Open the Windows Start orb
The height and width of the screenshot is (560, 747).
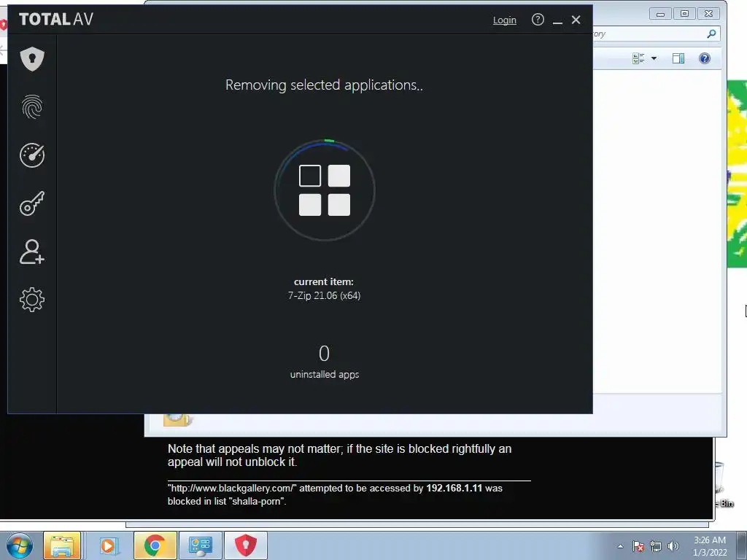[x=20, y=545]
